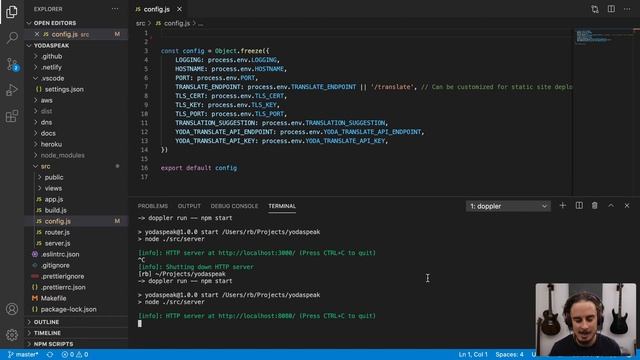The height and width of the screenshot is (360, 640).
Task: Synchronize changes icon in status bar
Action: 50,354
